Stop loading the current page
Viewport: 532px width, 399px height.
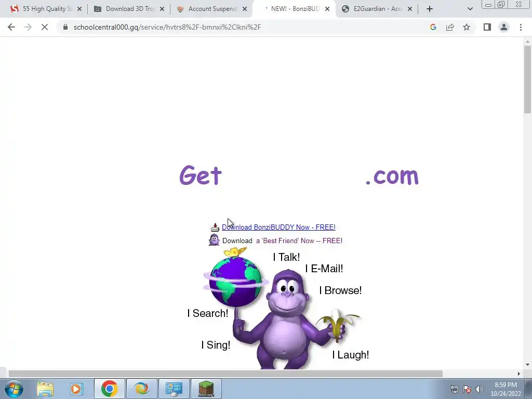pyautogui.click(x=45, y=27)
